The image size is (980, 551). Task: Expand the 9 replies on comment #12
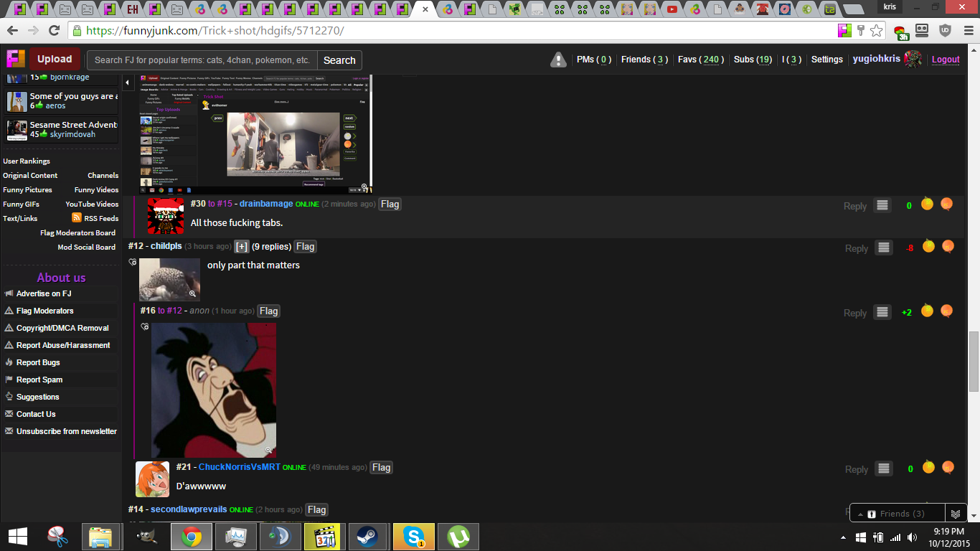pos(242,247)
